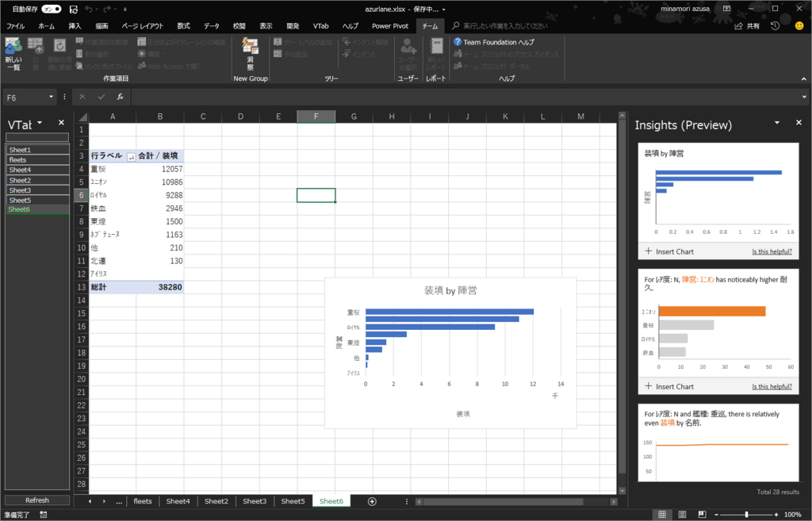The width and height of the screenshot is (812, 521).
Task: Click the 新しい一覧 new list icon
Action: 13,54
